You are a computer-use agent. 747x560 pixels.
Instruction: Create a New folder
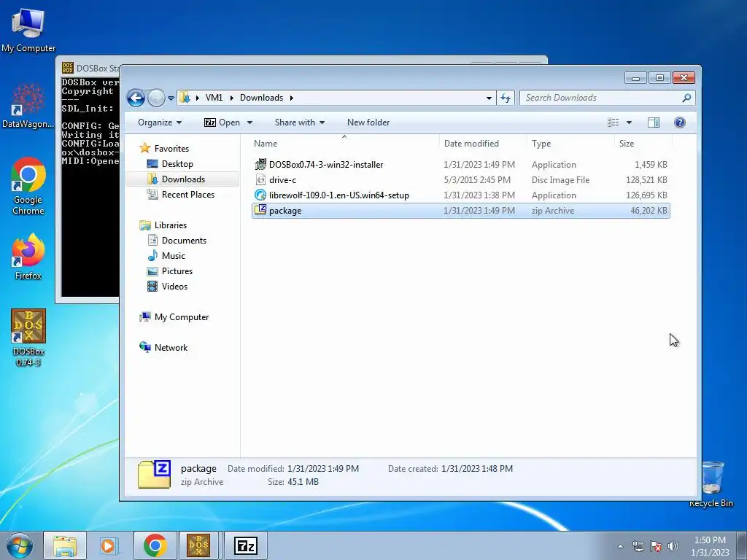368,122
